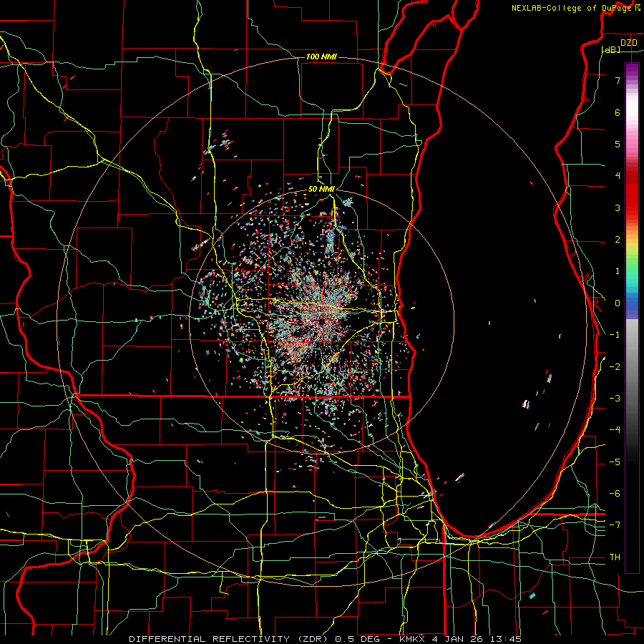Click the 6 tick label on scale

[618, 112]
